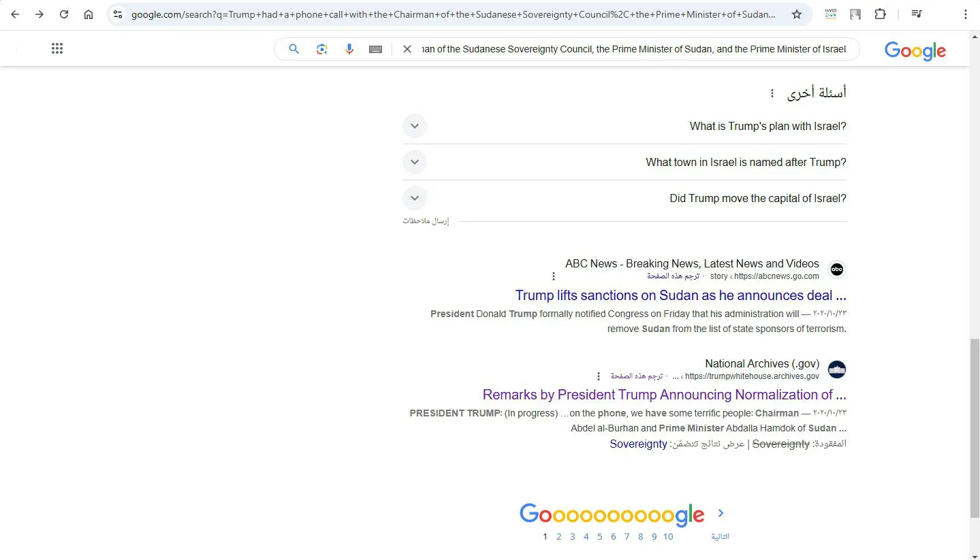The height and width of the screenshot is (560, 980).
Task: Expand "What town in Israel is named after Trump?"
Action: click(x=625, y=162)
